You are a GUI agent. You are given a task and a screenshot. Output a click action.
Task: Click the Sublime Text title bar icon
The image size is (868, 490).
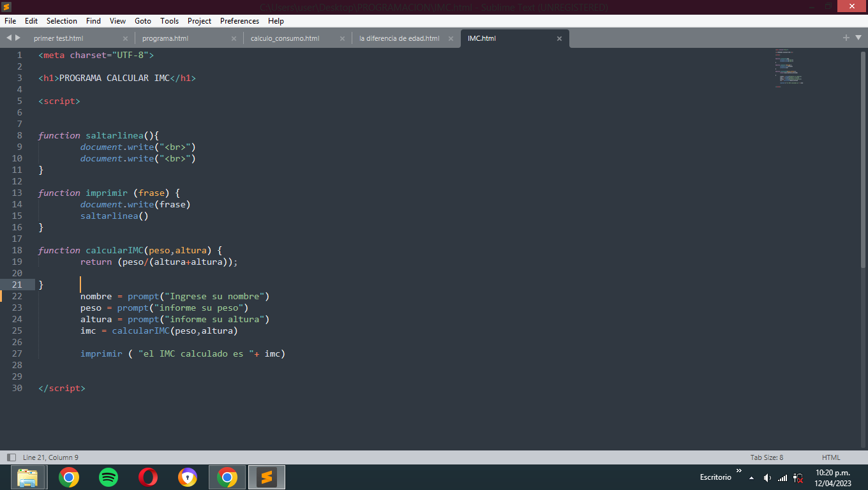pos(7,7)
